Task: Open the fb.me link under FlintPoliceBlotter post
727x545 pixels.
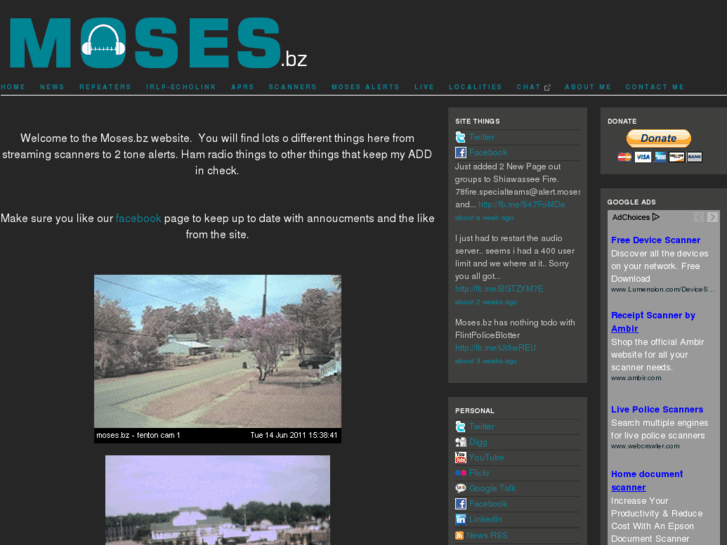Action: point(495,348)
